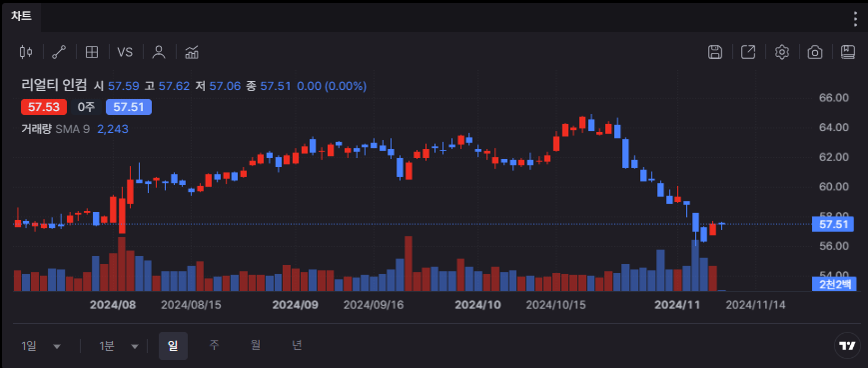
Task: Click the 2천2백 volume axis label
Action: [833, 284]
